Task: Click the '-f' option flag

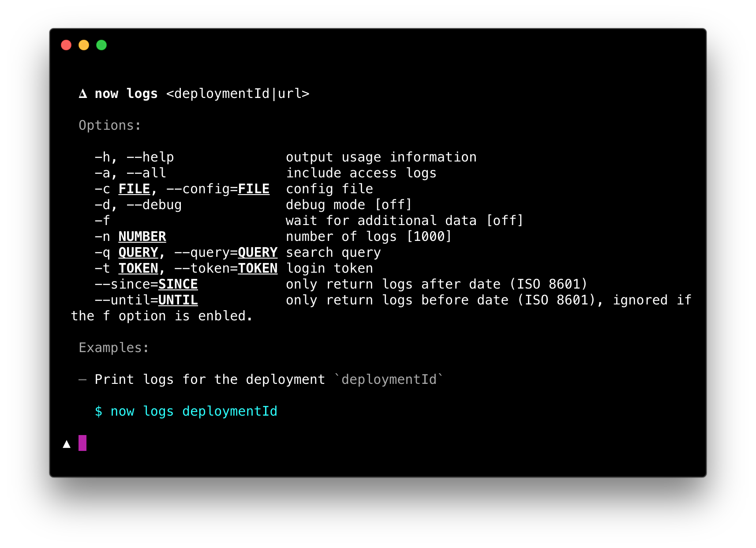Action: coord(102,221)
